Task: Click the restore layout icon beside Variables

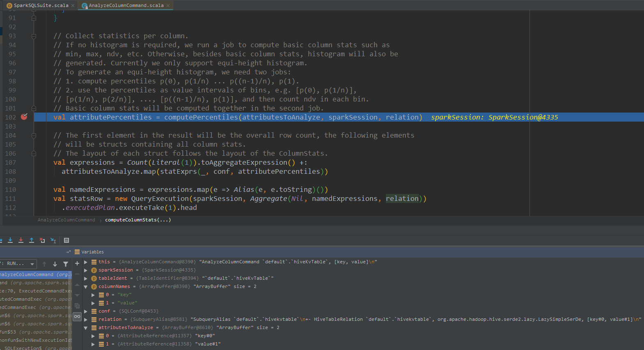Action: click(68, 252)
